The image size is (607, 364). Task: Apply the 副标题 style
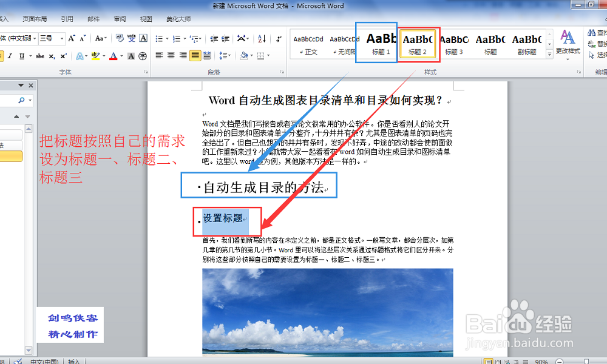pos(527,44)
